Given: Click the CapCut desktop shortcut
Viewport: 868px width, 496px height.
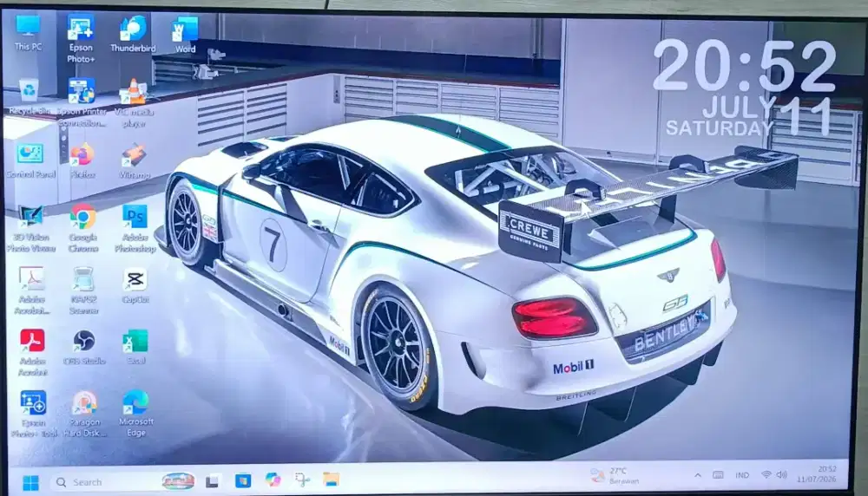Looking at the screenshot, I should [135, 288].
